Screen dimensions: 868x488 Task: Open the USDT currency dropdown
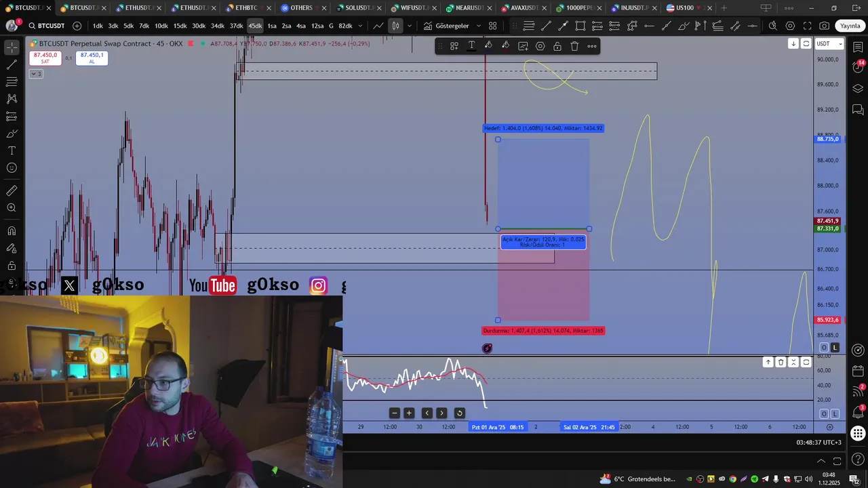829,43
